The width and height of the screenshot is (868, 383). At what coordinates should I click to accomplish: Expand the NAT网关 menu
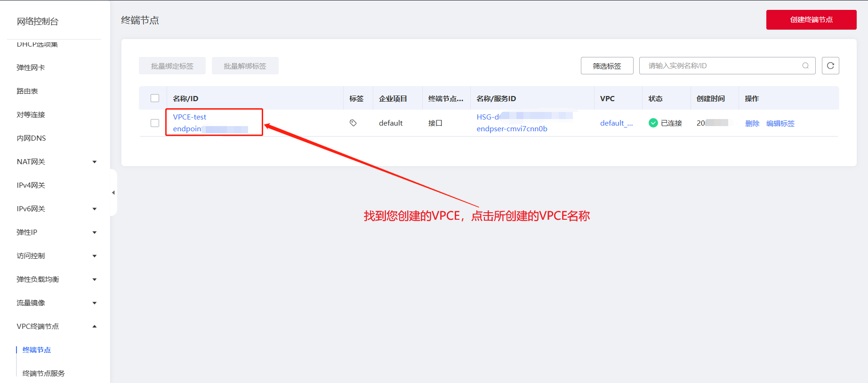(95, 162)
